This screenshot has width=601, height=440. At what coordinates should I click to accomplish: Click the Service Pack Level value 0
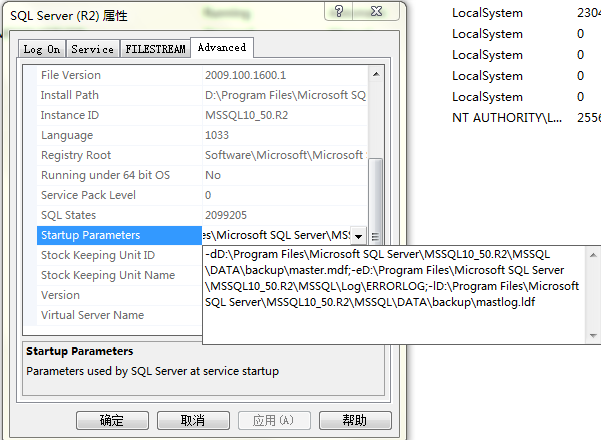pyautogui.click(x=208, y=195)
